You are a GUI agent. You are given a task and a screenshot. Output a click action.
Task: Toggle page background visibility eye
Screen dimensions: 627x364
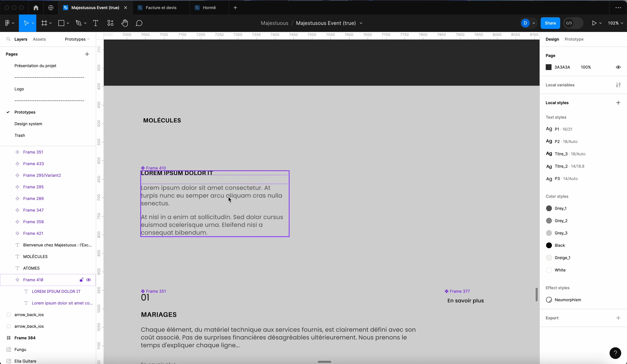tap(618, 67)
